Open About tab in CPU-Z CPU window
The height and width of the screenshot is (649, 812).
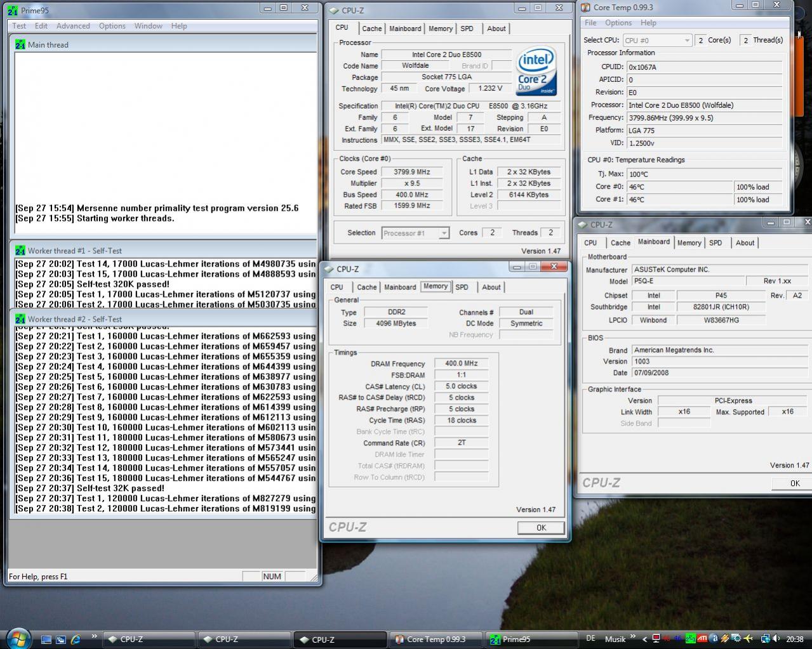pyautogui.click(x=496, y=29)
